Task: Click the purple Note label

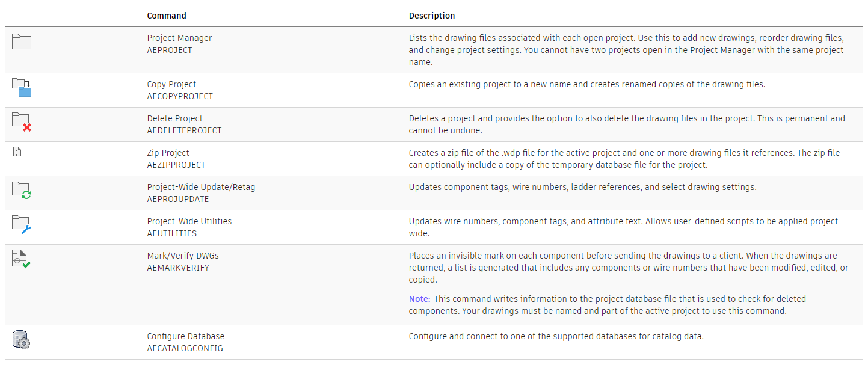Action: (x=419, y=299)
